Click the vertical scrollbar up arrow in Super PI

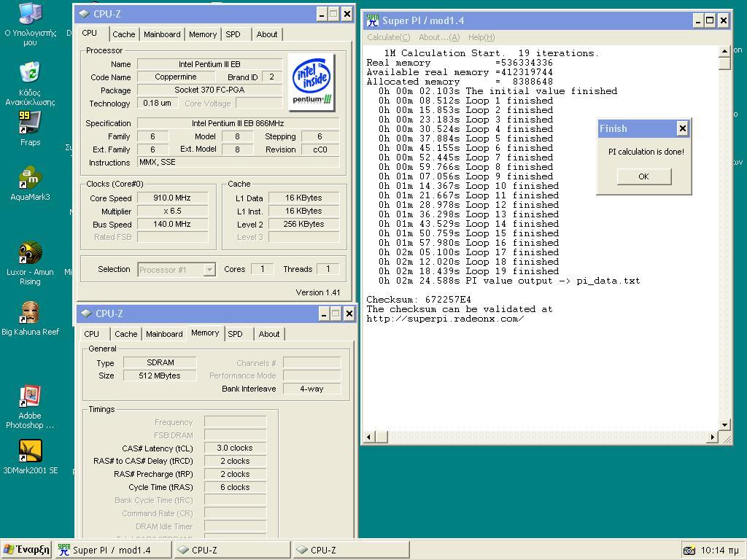724,51
